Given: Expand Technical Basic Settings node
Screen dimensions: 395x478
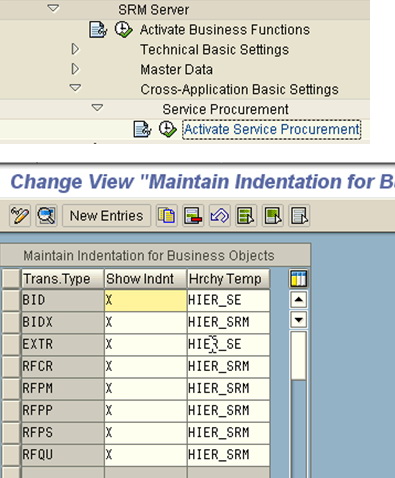Looking at the screenshot, I should click(75, 49).
